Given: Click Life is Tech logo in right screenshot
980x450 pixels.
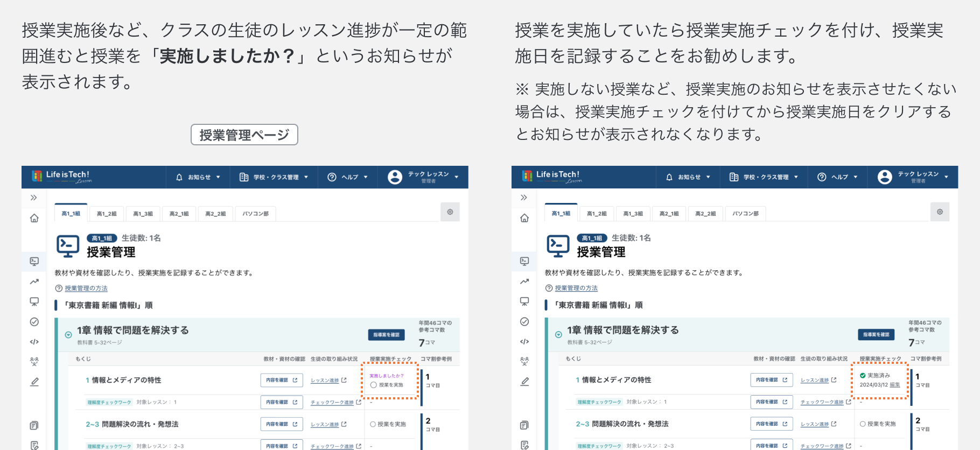Looking at the screenshot, I should point(551,177).
